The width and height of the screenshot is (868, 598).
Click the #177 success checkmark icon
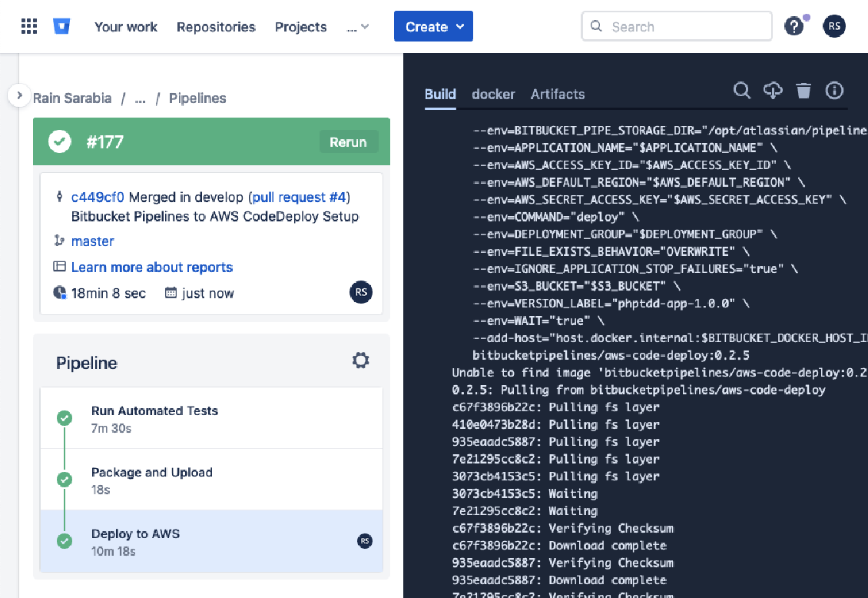(60, 141)
